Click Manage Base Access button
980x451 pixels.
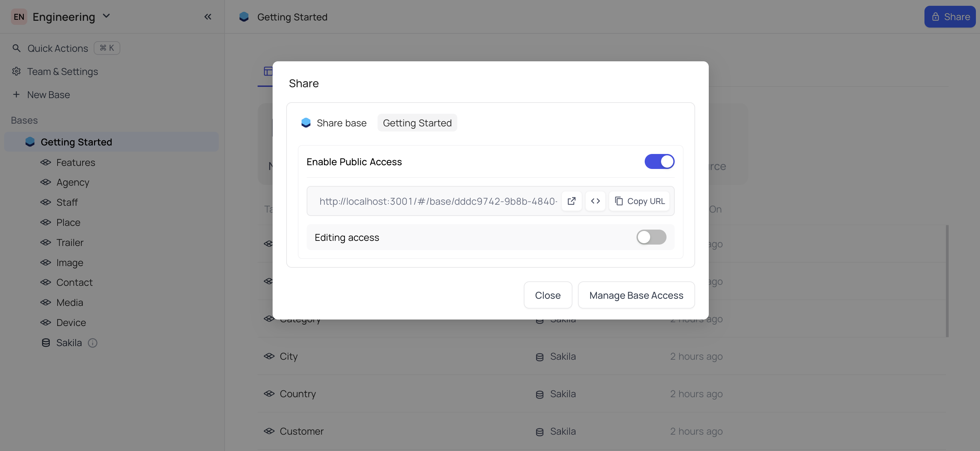pyautogui.click(x=637, y=295)
